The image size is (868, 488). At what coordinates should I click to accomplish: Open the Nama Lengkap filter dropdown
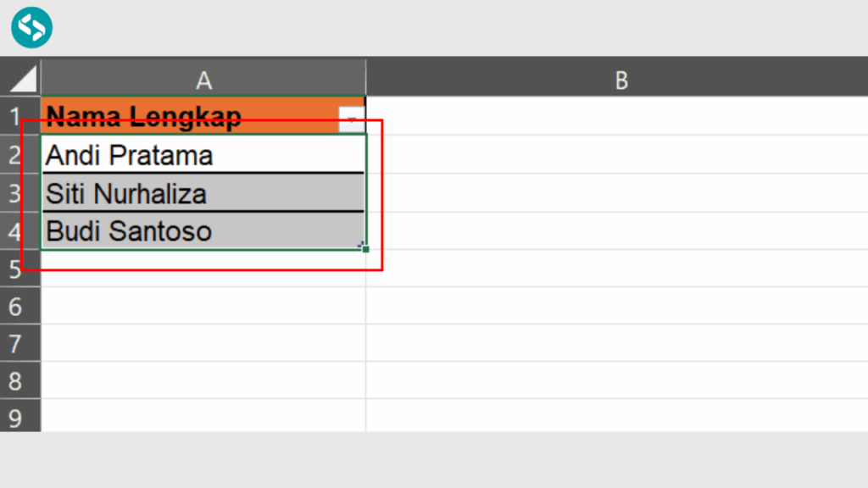click(x=351, y=118)
